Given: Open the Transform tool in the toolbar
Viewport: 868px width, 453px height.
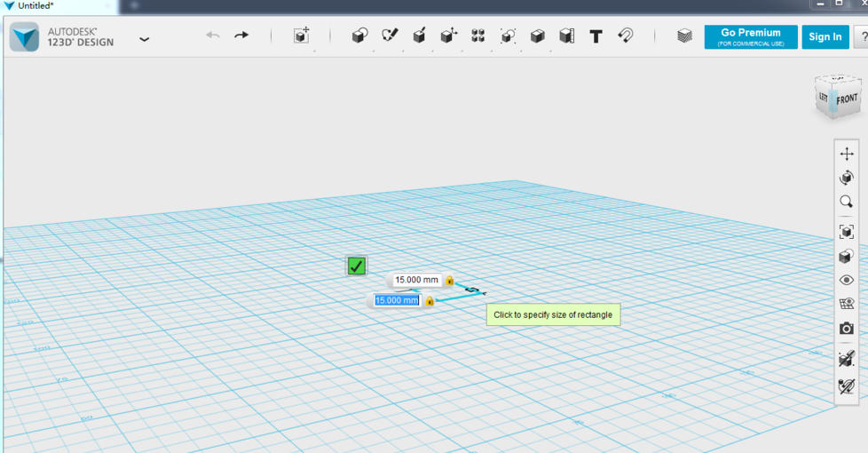Looking at the screenshot, I should (301, 36).
